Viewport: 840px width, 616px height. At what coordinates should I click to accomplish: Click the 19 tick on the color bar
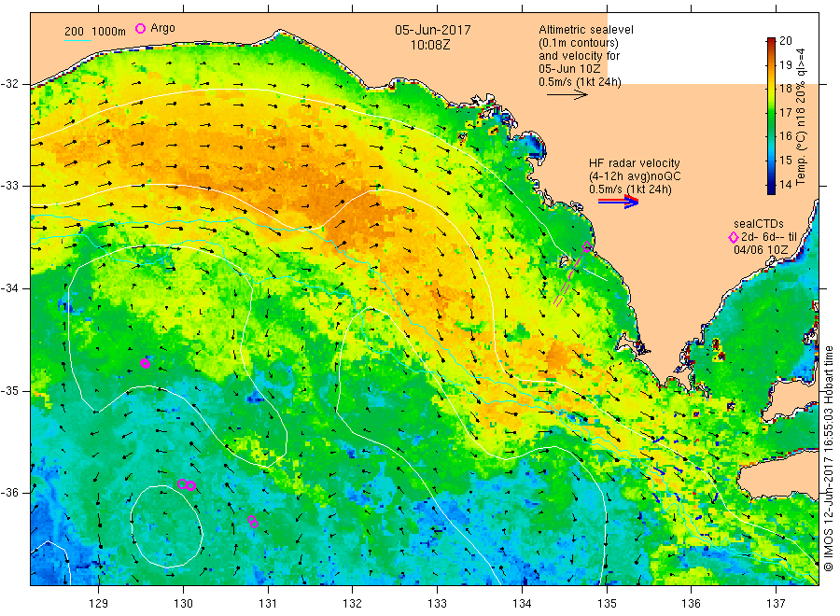(x=785, y=64)
